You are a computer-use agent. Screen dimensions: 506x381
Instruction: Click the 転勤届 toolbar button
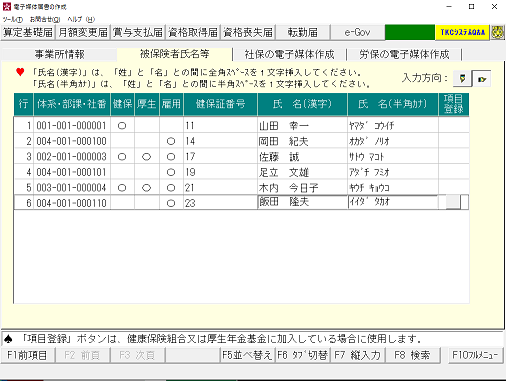coord(303,32)
